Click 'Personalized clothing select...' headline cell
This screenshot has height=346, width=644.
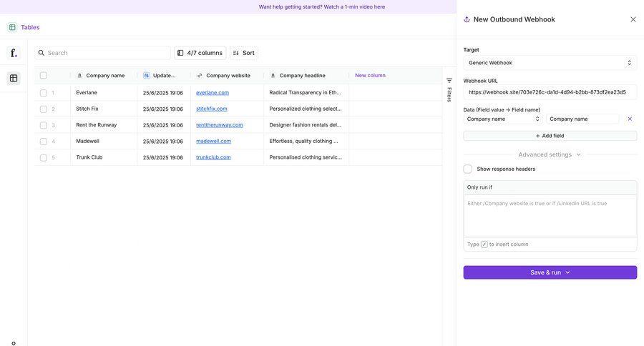point(306,109)
